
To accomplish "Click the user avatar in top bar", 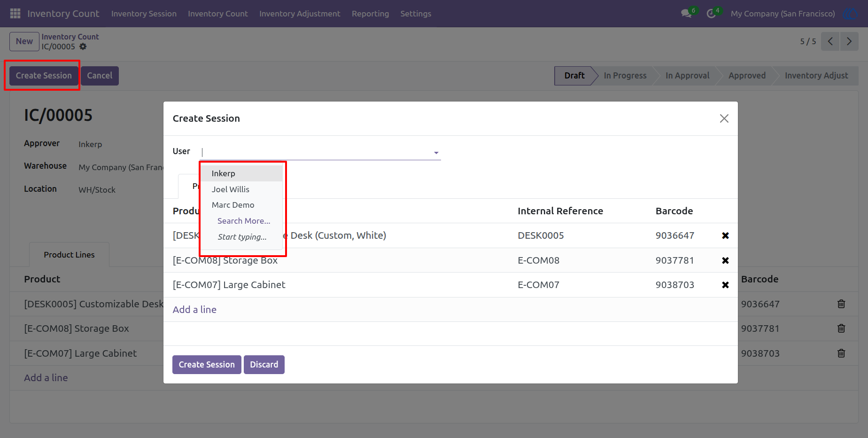I will (x=850, y=14).
